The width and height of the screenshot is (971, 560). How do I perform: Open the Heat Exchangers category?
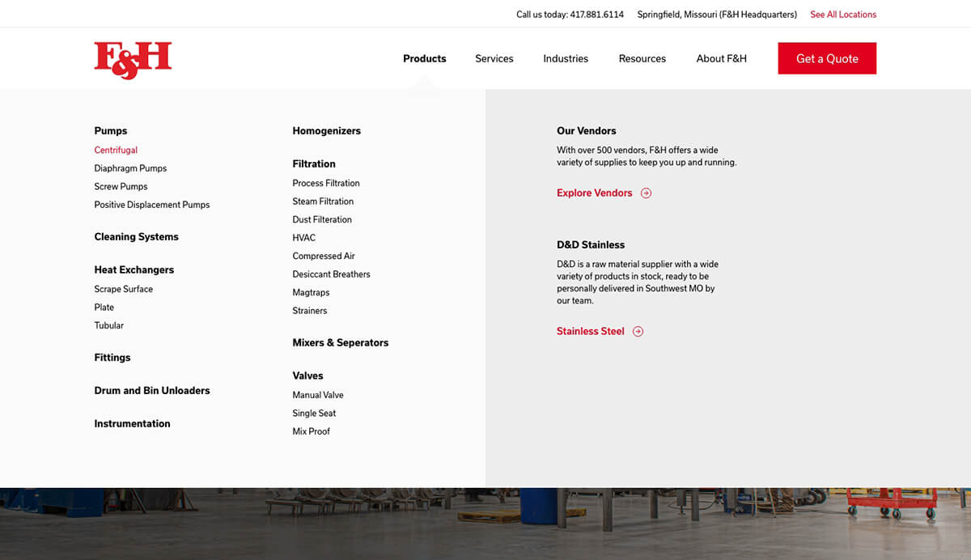point(134,270)
